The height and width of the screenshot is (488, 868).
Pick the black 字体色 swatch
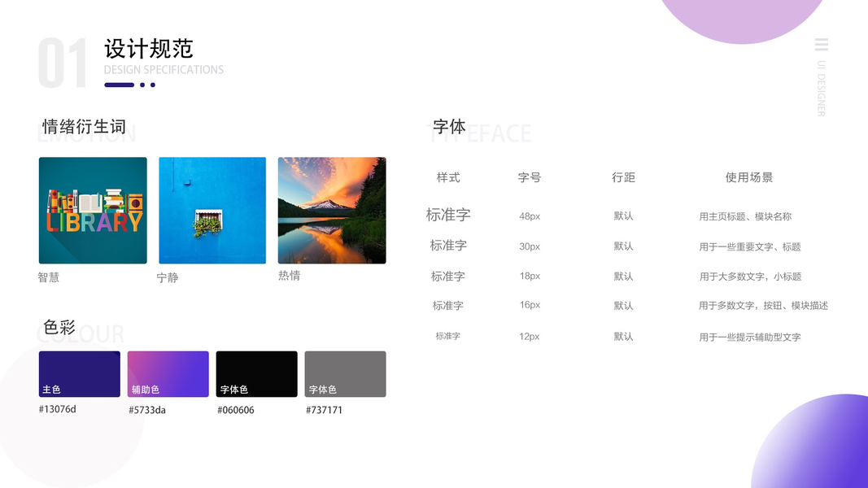(256, 374)
